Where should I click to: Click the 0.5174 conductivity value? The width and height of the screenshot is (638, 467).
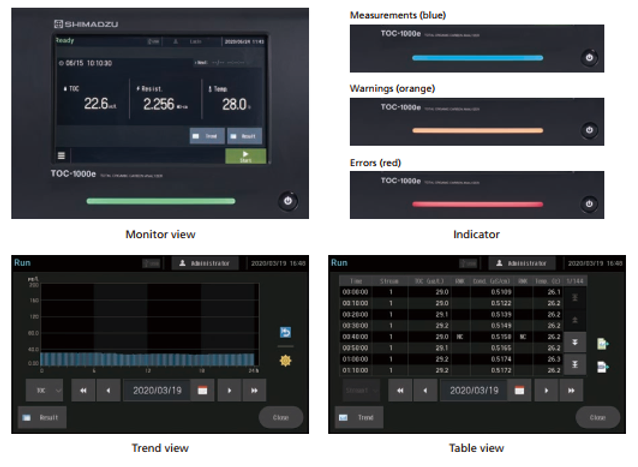click(x=501, y=359)
